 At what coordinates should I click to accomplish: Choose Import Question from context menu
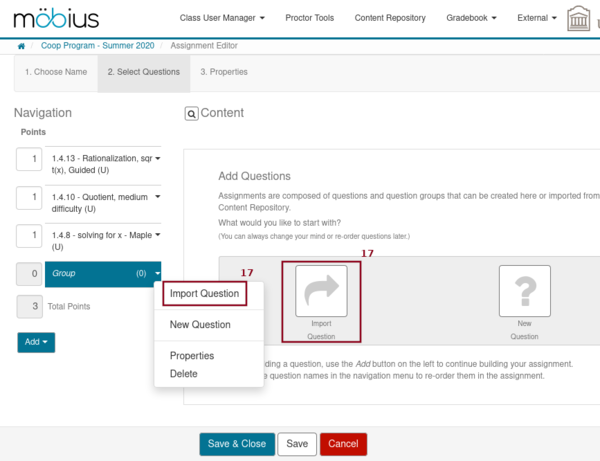(204, 293)
